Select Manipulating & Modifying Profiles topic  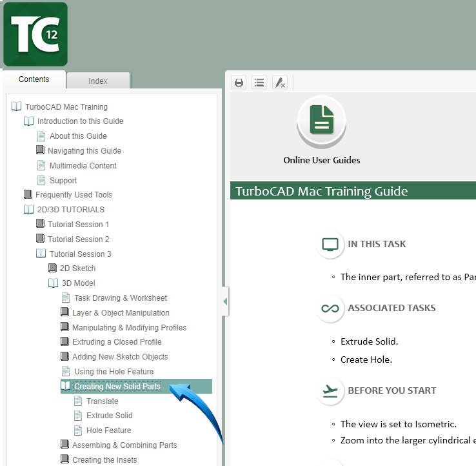(130, 328)
